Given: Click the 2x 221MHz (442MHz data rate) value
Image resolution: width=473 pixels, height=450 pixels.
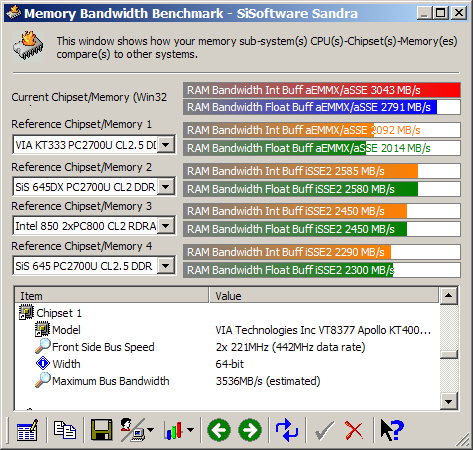Looking at the screenshot, I should (290, 347).
